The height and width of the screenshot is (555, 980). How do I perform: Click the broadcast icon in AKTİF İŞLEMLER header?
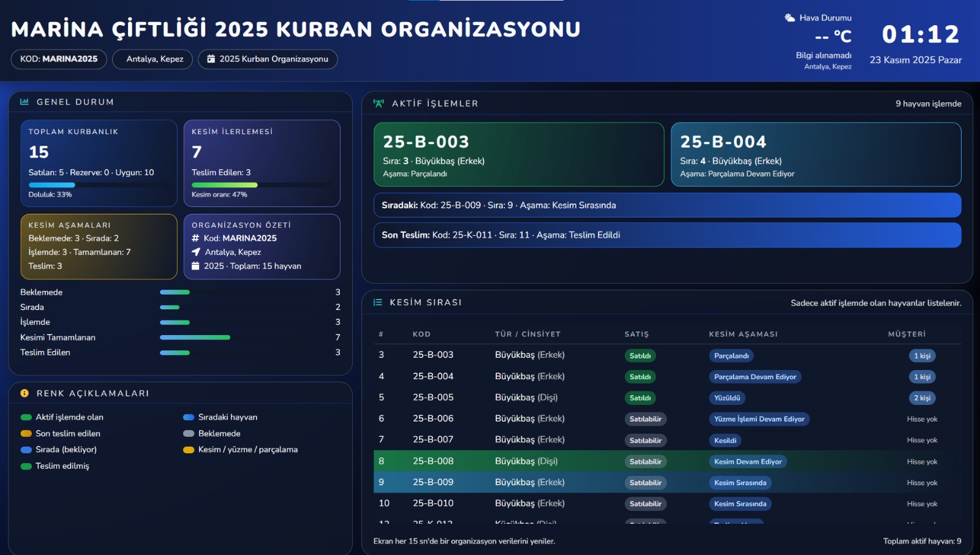point(379,104)
